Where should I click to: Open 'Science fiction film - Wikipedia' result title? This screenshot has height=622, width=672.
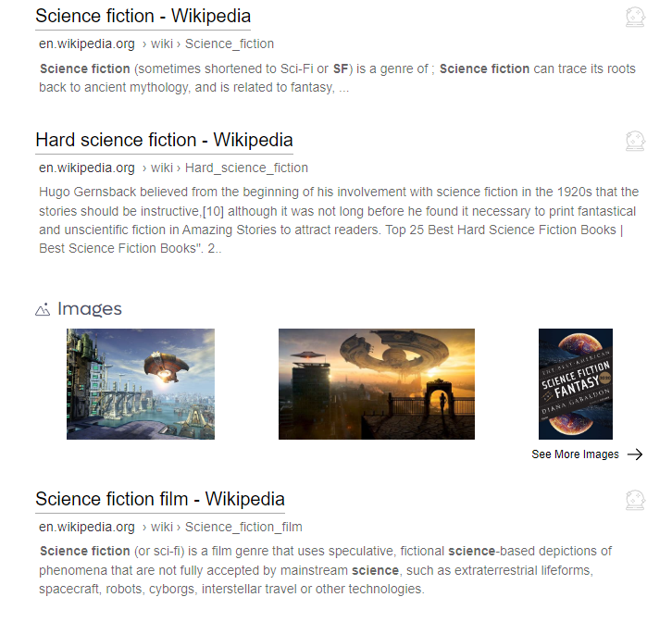coord(159,500)
